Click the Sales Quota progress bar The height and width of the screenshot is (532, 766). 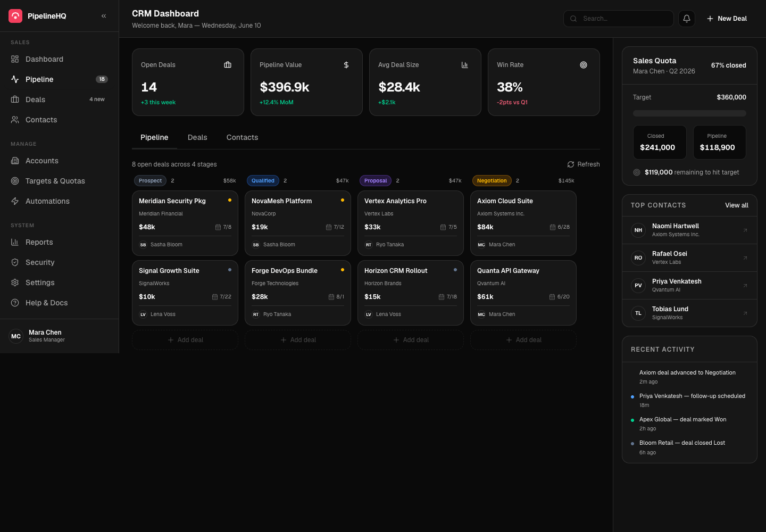click(689, 113)
